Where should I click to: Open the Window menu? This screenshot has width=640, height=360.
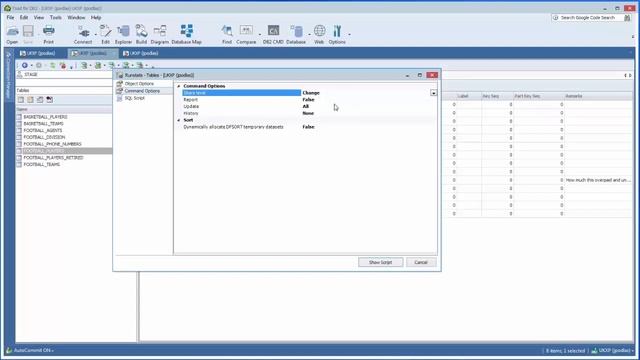coord(76,18)
